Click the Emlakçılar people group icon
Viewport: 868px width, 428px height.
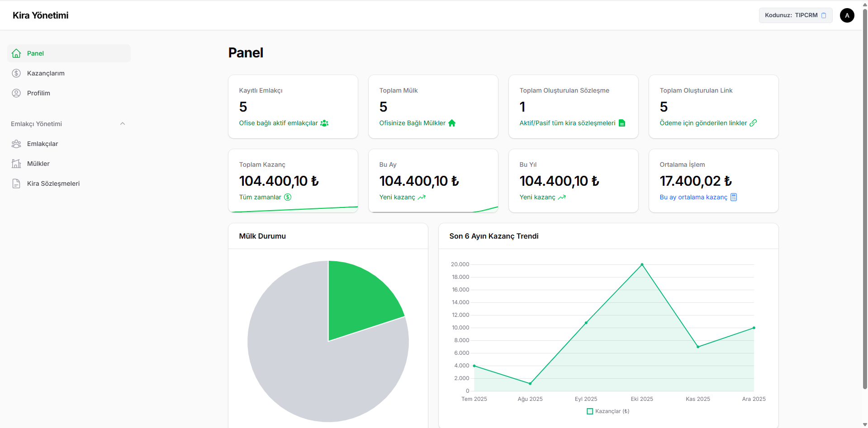[x=16, y=144]
